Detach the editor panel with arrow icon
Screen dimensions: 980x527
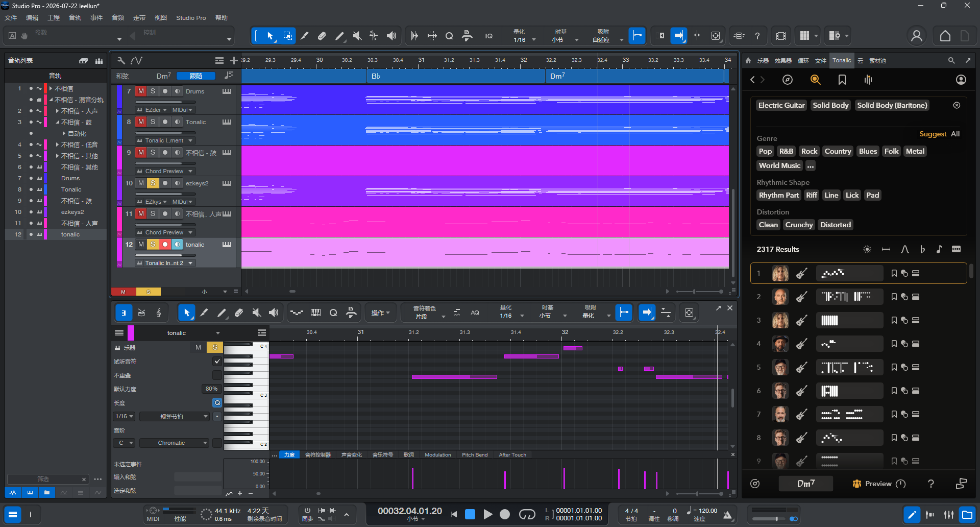718,308
